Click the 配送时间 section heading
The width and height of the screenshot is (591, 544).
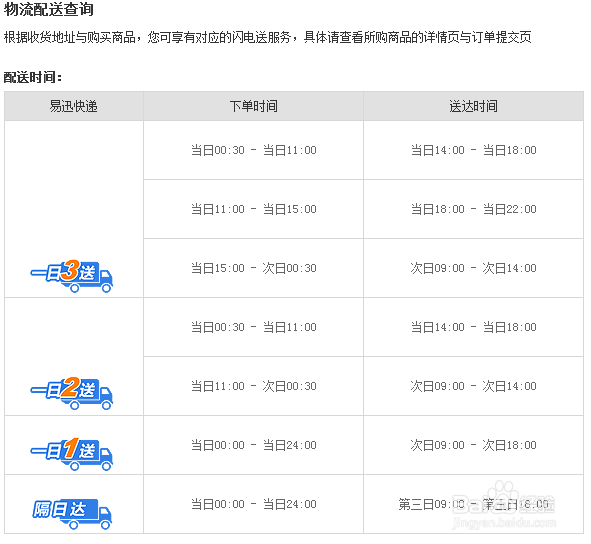pos(33,77)
